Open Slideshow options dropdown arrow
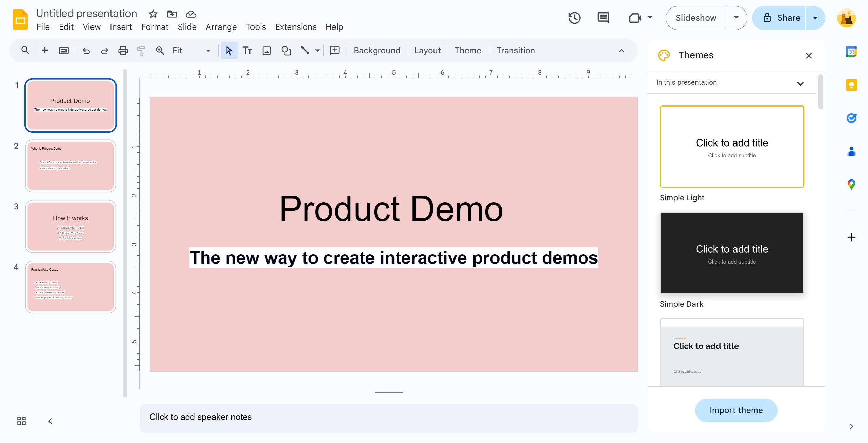Viewport: 868px width, 443px height. point(736,18)
